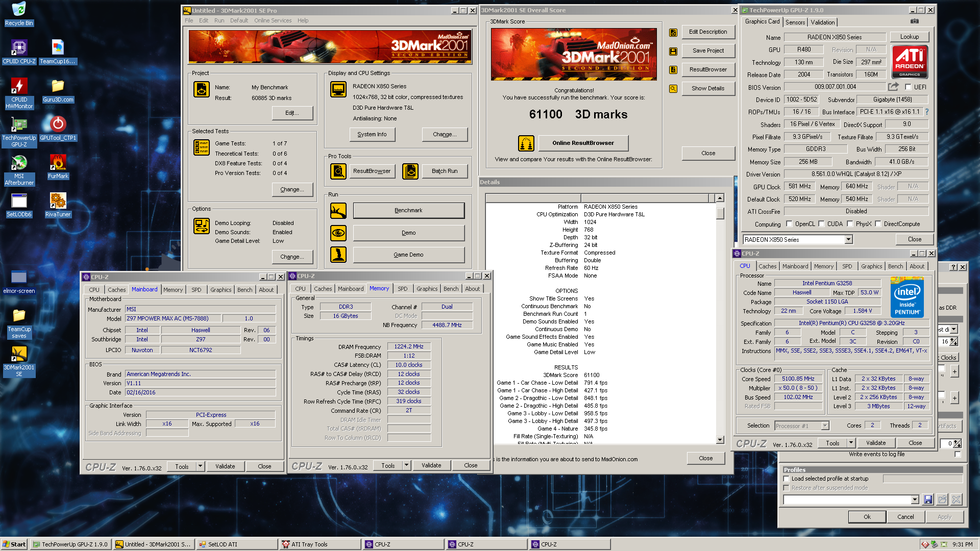The width and height of the screenshot is (980, 551).
Task: Click Online ResultBrowser button
Action: 583,143
